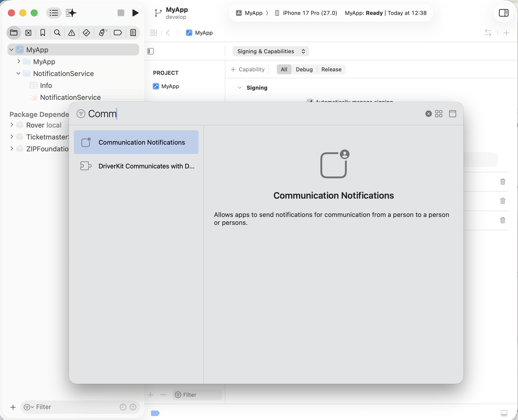Screen dimensions: 518x420
Task: Click the Run play button
Action: [x=135, y=13]
